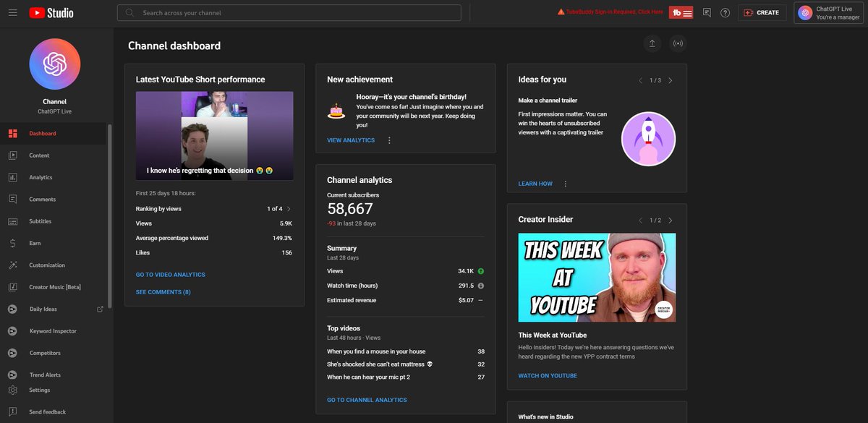Click VIEW ANALYTICS link

point(351,140)
